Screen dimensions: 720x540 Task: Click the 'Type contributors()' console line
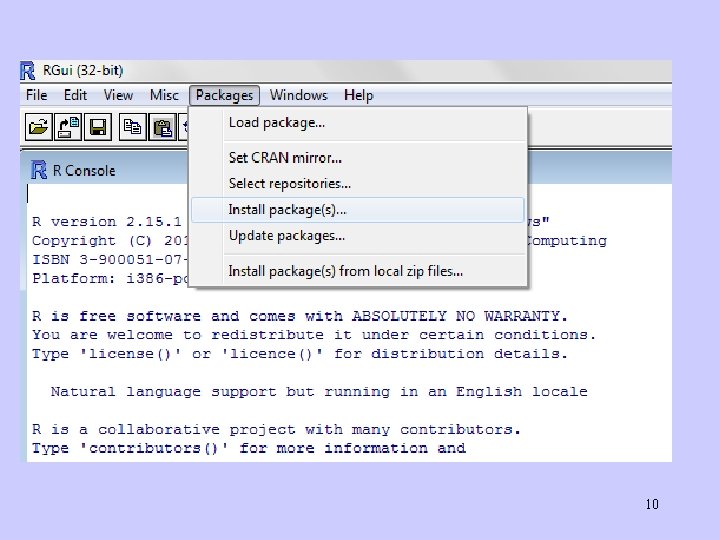click(249, 448)
